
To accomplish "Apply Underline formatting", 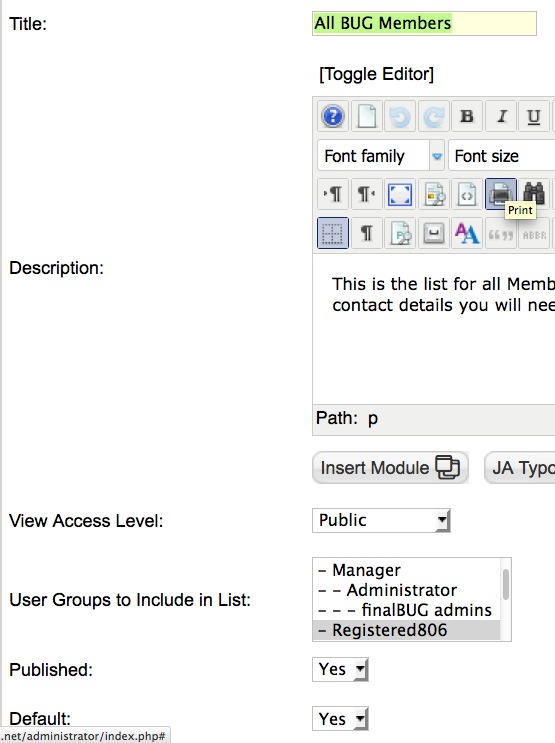I will pos(534,116).
